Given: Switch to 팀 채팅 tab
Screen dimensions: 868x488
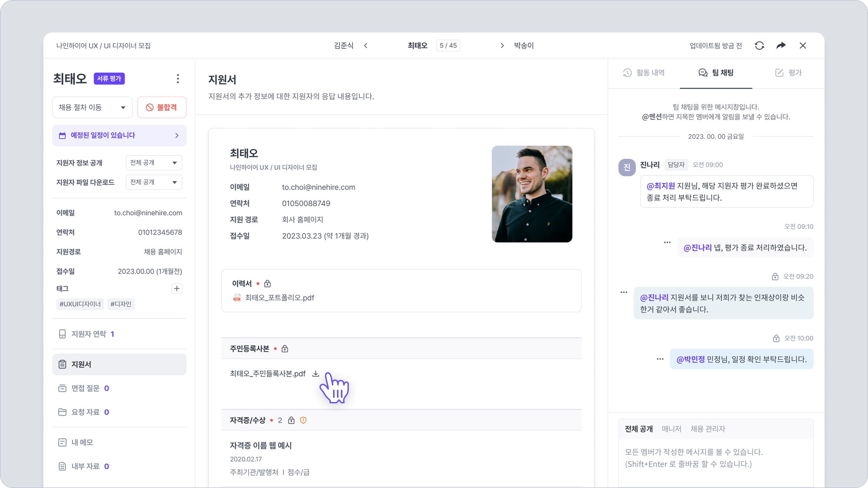Looking at the screenshot, I should tap(716, 73).
